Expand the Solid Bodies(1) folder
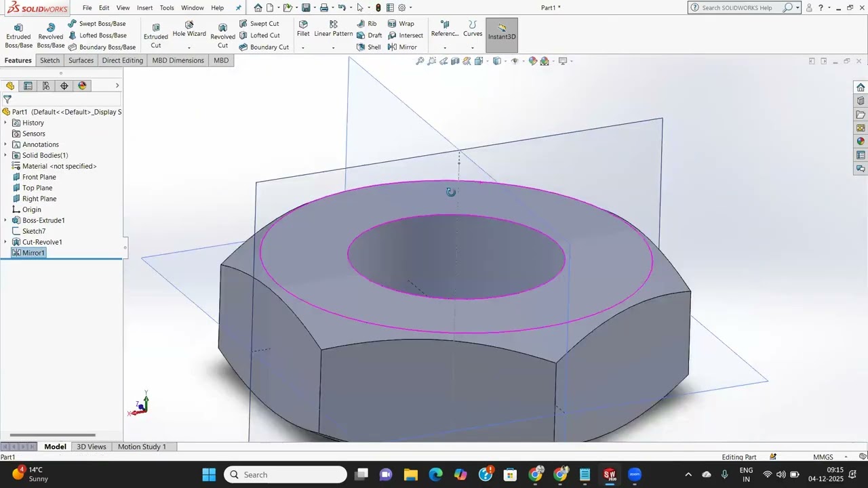Image resolution: width=868 pixels, height=488 pixels. click(5, 155)
